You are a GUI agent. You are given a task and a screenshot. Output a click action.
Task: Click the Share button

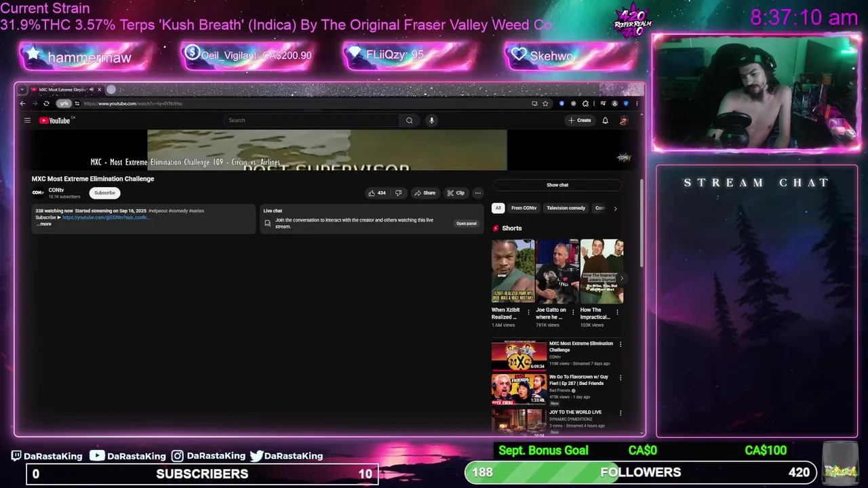coord(425,193)
